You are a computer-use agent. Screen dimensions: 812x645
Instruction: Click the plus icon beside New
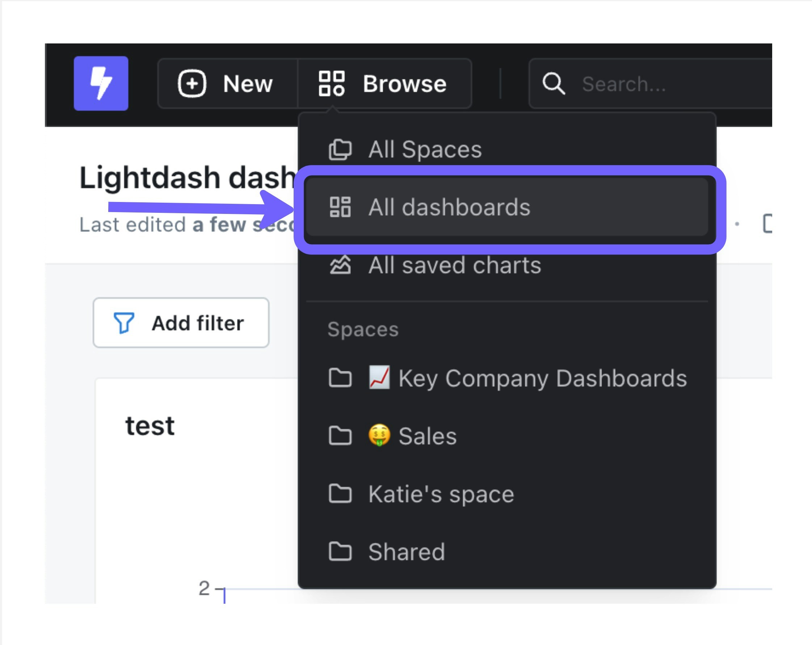pyautogui.click(x=192, y=83)
